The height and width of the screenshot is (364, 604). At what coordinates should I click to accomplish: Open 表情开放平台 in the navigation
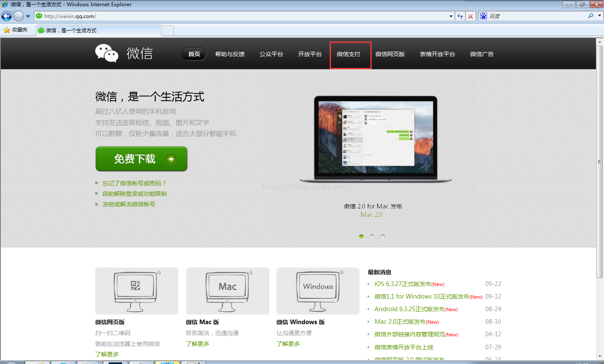coord(437,54)
